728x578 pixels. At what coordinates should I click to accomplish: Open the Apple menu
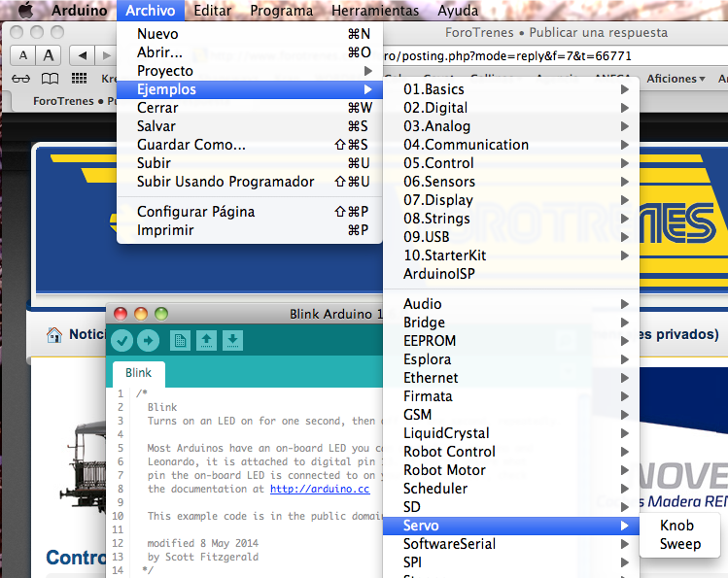[x=26, y=11]
